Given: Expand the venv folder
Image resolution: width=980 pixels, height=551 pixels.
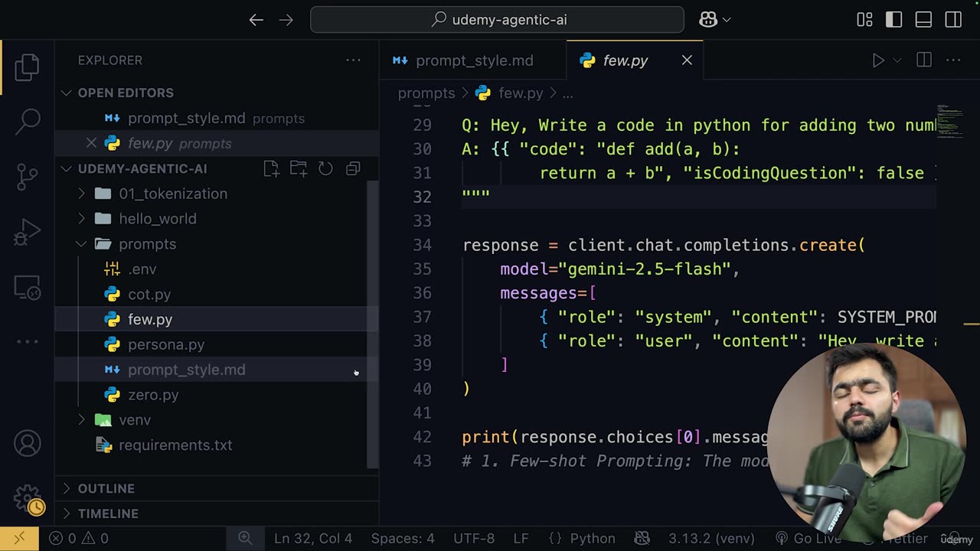Looking at the screenshot, I should 213,420.
